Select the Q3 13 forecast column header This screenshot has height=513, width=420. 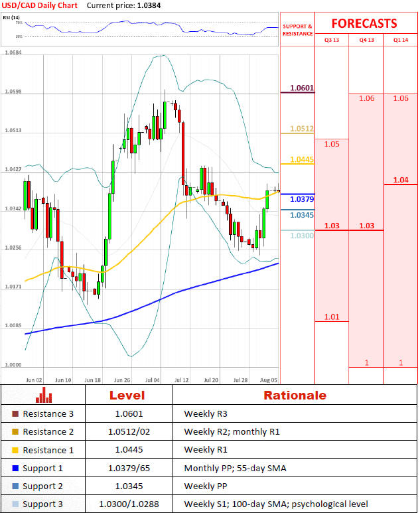pyautogui.click(x=332, y=40)
